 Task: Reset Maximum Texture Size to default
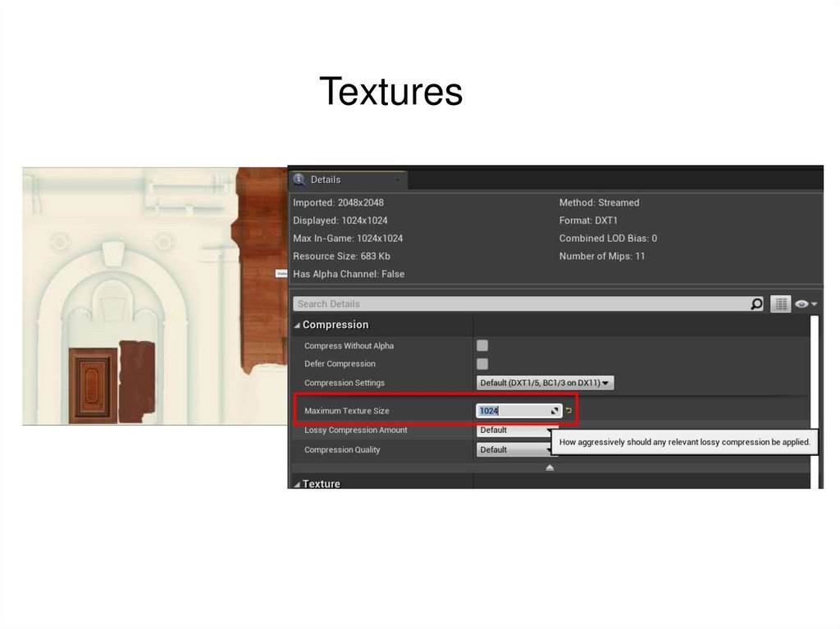(x=568, y=410)
